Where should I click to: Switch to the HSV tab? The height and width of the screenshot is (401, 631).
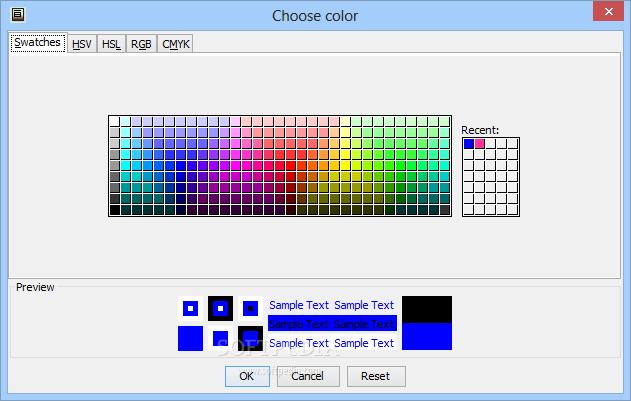[x=82, y=44]
